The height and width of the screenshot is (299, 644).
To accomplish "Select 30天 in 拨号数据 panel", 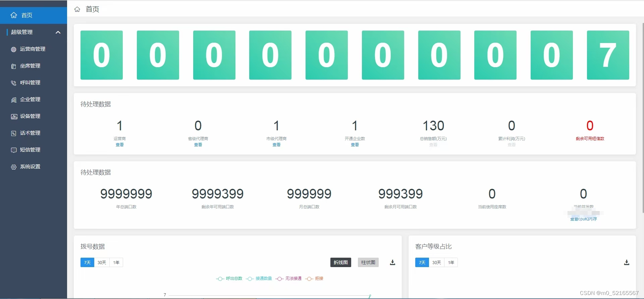I will 102,262.
